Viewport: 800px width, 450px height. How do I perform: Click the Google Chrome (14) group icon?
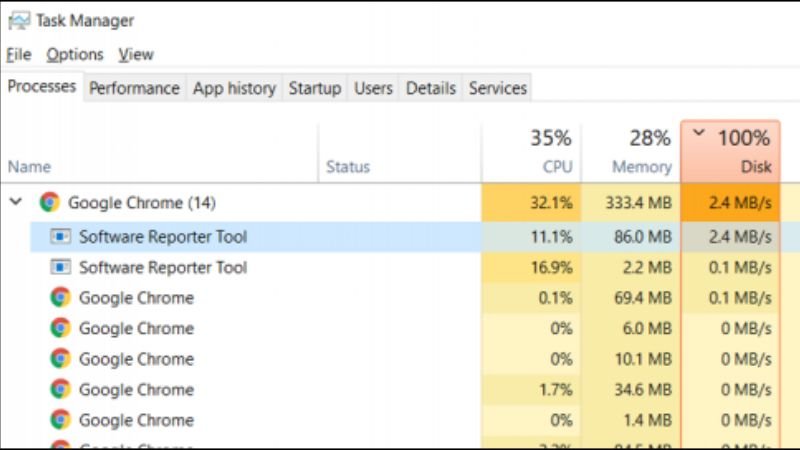pyautogui.click(x=49, y=203)
